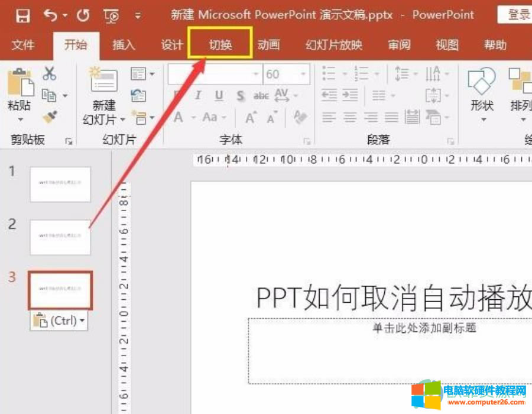Open the font size dropdown

point(304,75)
